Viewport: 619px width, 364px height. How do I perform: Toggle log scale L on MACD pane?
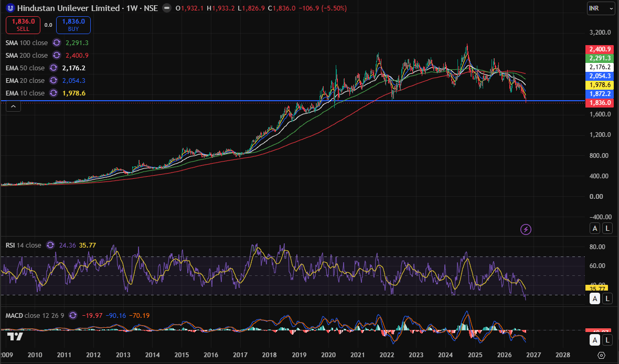[607, 340]
